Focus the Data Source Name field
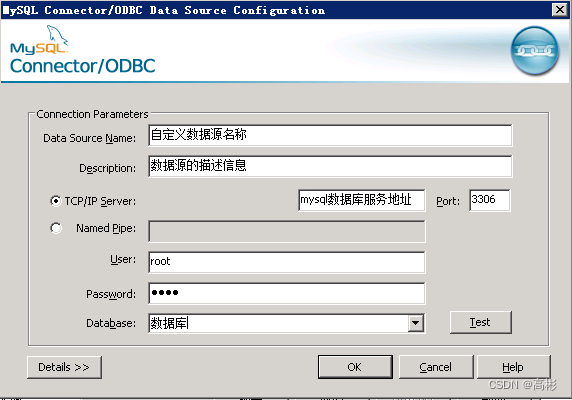 (330, 135)
